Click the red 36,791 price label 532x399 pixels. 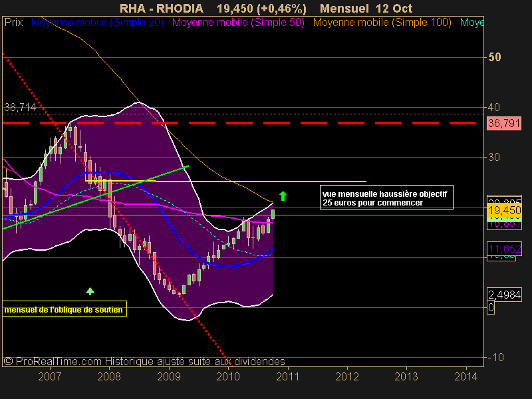[504, 123]
